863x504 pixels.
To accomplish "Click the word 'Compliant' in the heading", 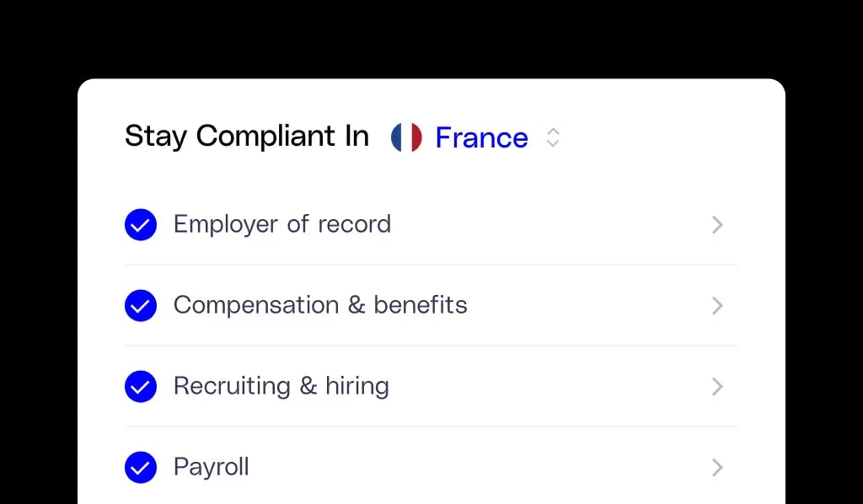I will click(x=265, y=137).
